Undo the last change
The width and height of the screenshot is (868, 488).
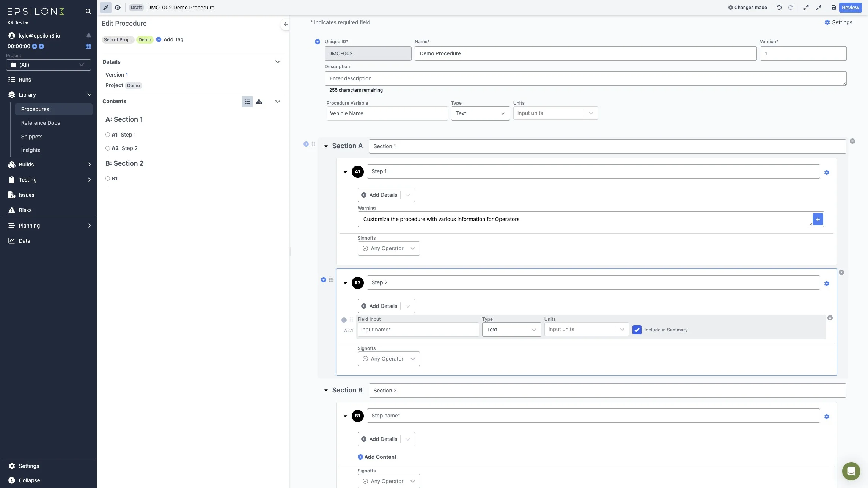pos(779,8)
